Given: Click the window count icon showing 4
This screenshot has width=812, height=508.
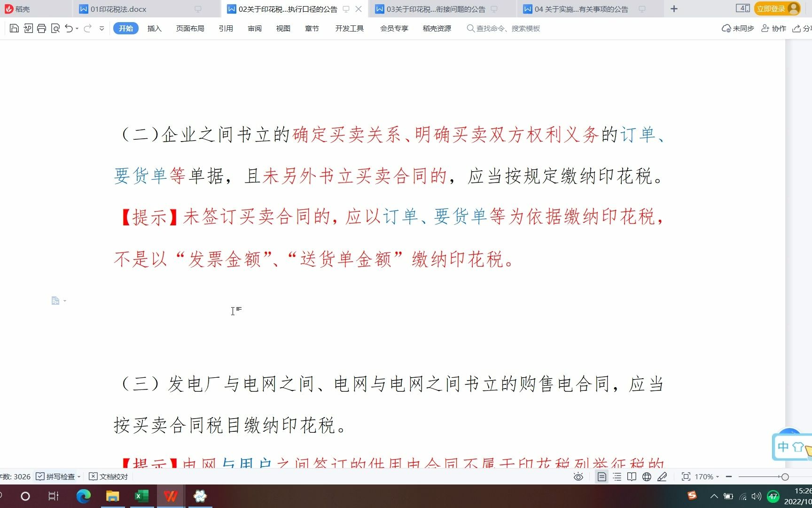Looking at the screenshot, I should pos(742,8).
